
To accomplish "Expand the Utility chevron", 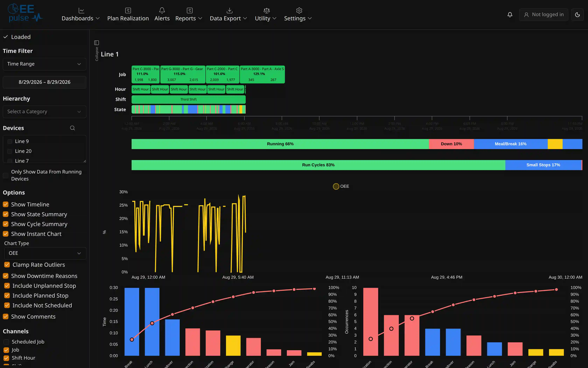I will pyautogui.click(x=274, y=18).
